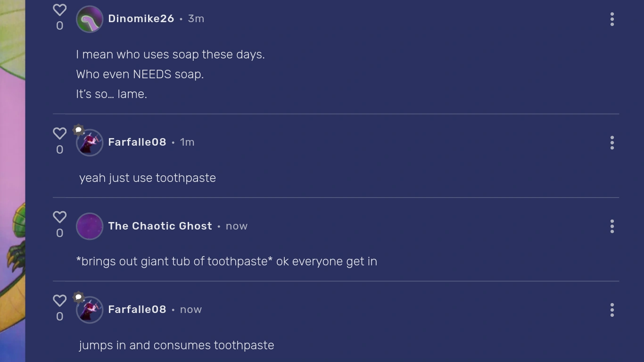Visit Dinomike26's profile via username
Screen dimensions: 644x362
click(141, 19)
